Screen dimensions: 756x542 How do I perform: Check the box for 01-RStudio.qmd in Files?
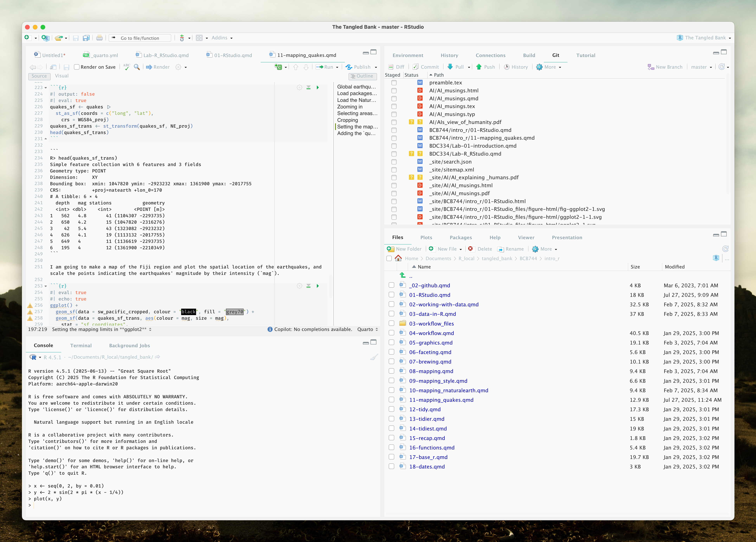click(x=392, y=295)
